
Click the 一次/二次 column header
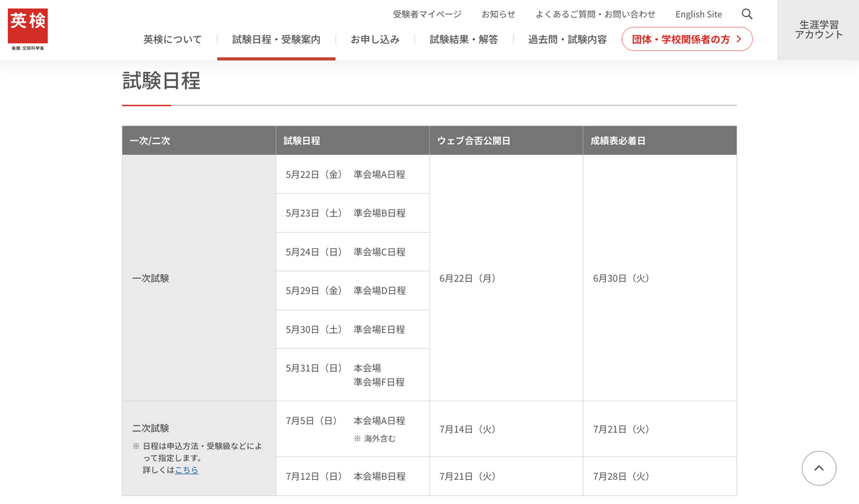tap(199, 140)
